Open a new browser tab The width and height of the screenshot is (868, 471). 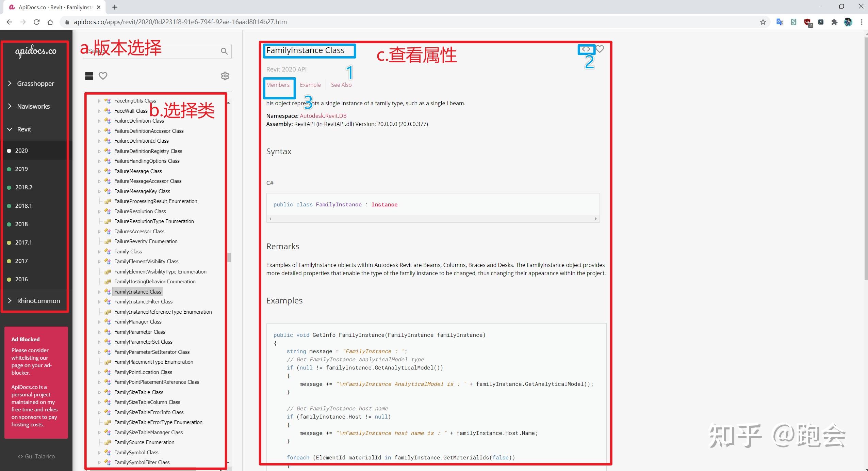[115, 7]
